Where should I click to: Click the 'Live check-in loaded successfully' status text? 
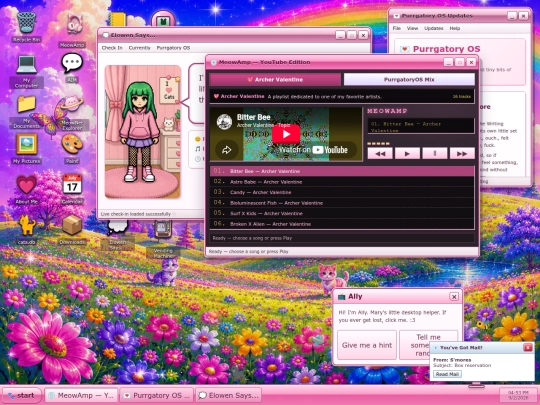136,214
